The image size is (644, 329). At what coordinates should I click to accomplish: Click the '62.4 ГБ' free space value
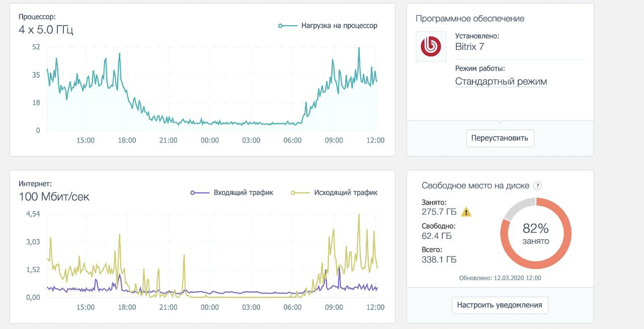pyautogui.click(x=437, y=235)
